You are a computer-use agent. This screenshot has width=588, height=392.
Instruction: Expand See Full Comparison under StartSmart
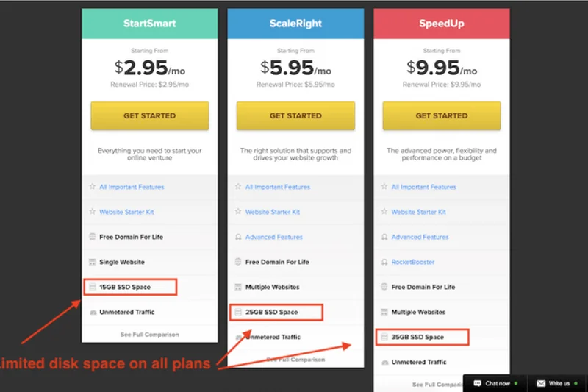[x=150, y=335]
